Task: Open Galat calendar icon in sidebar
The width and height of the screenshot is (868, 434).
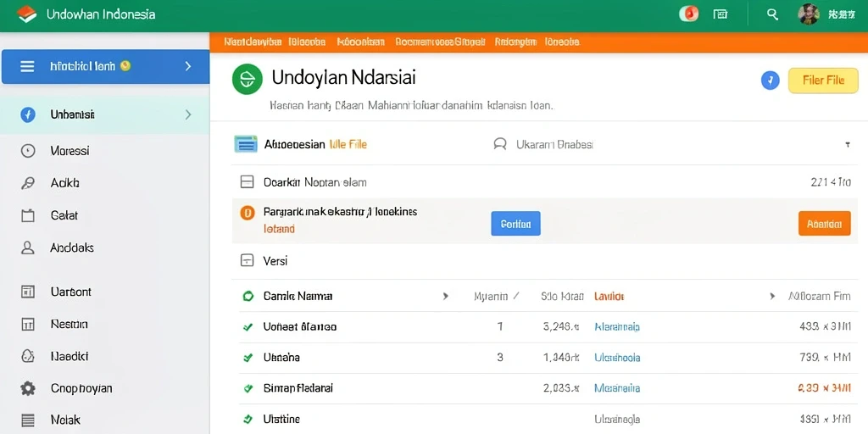Action: pyautogui.click(x=28, y=215)
